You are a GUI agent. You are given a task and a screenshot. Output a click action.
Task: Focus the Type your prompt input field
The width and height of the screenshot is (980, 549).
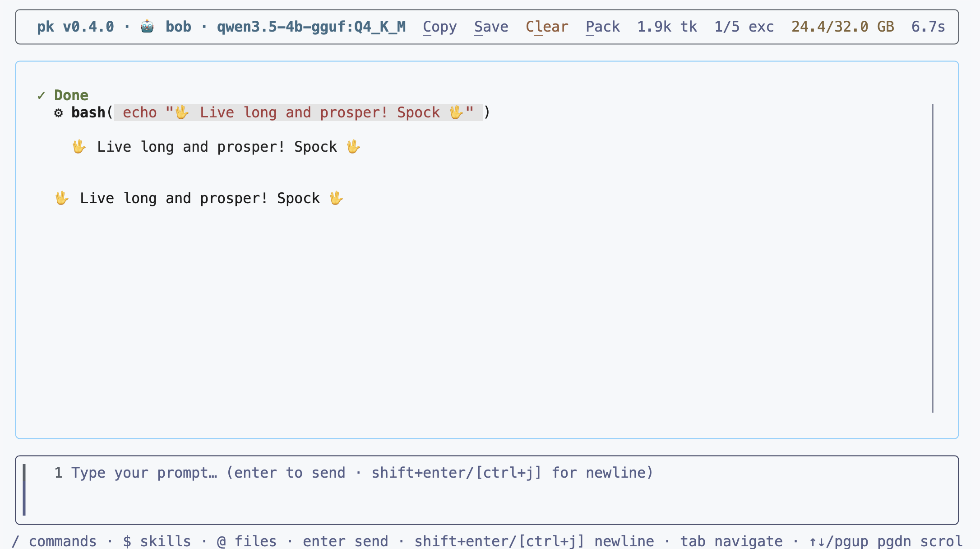point(487,490)
